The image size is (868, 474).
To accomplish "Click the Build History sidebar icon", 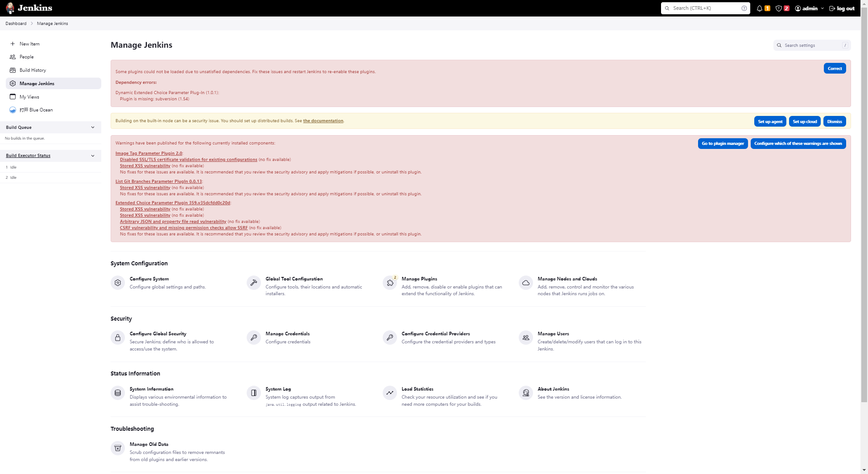I will coord(12,70).
